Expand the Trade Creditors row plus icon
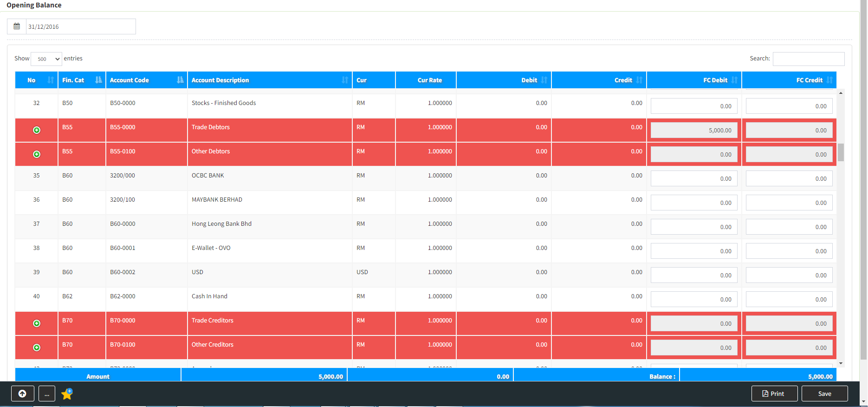 [x=37, y=323]
